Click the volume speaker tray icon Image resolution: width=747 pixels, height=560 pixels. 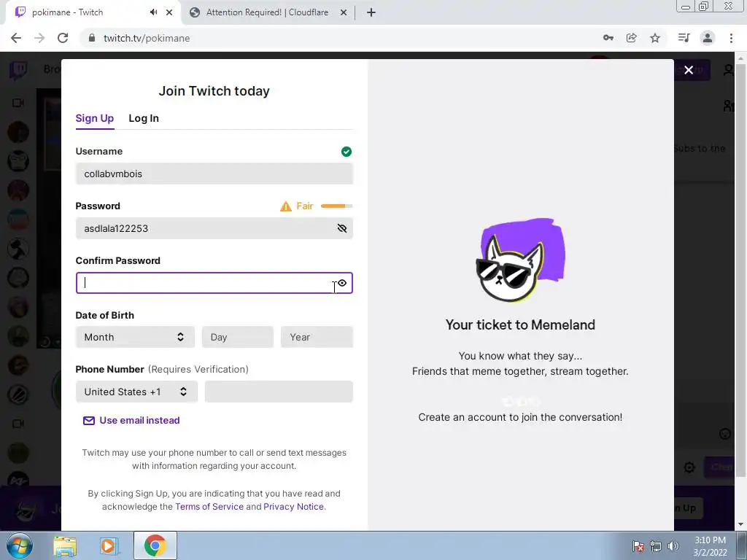pos(673,546)
